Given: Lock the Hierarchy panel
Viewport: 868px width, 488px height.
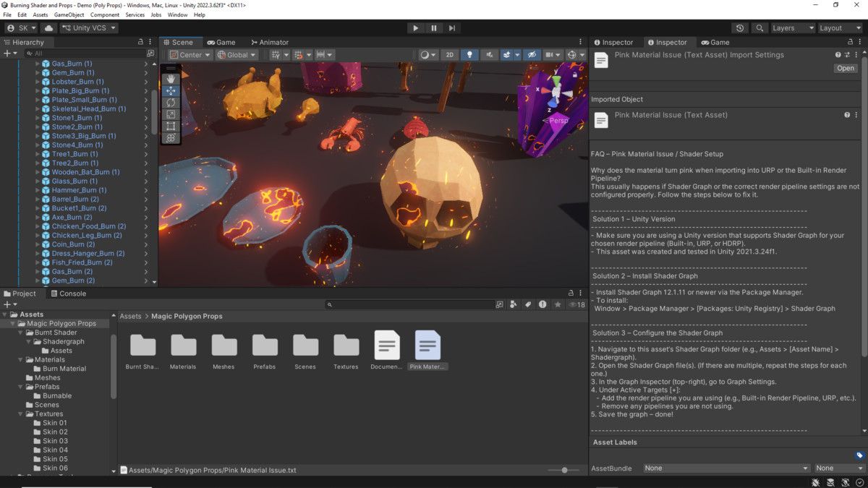Looking at the screenshot, I should 141,43.
